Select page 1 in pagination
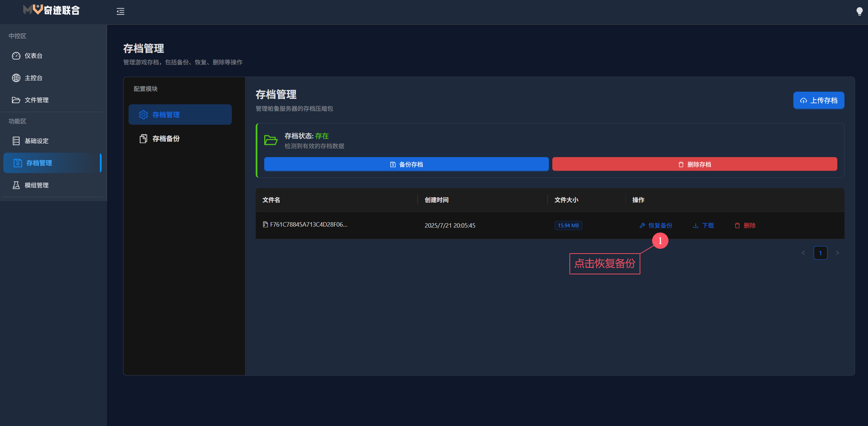 pyautogui.click(x=820, y=253)
